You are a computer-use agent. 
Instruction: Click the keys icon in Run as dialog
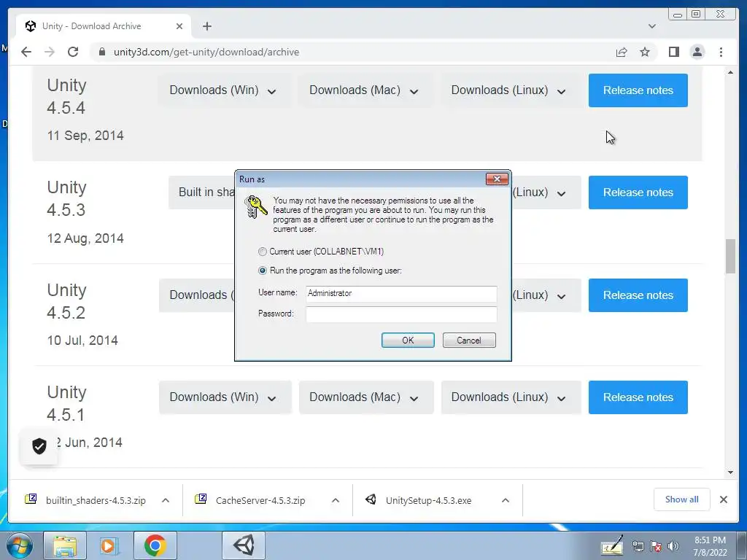tap(255, 207)
